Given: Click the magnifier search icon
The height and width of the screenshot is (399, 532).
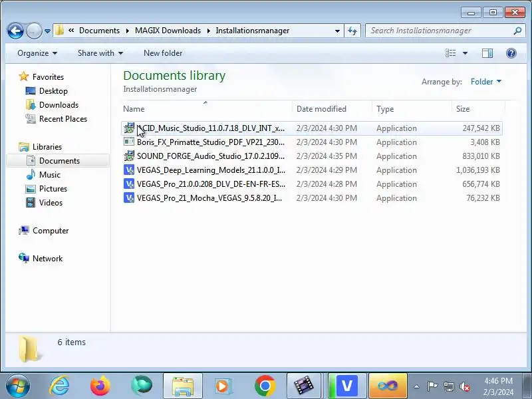Looking at the screenshot, I should point(517,31).
